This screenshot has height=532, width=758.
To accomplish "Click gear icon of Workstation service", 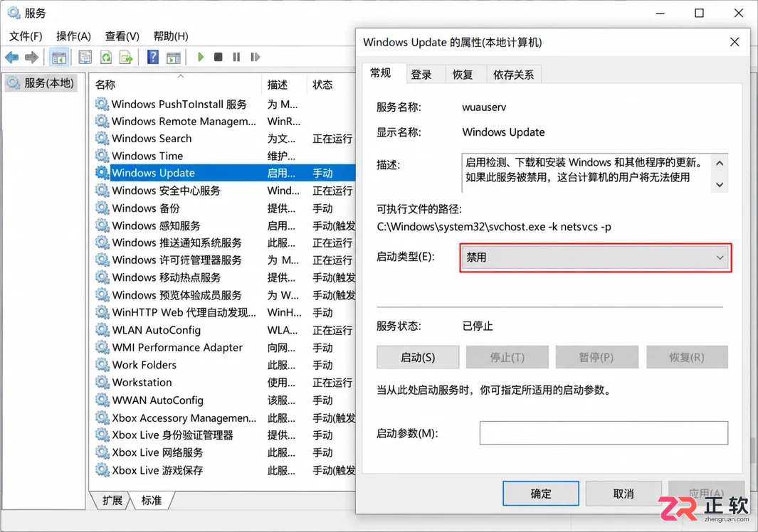I will point(102,382).
